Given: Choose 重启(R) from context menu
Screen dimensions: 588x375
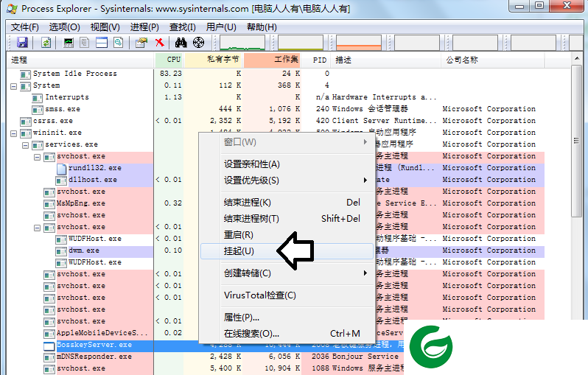Looking at the screenshot, I should (287, 235).
